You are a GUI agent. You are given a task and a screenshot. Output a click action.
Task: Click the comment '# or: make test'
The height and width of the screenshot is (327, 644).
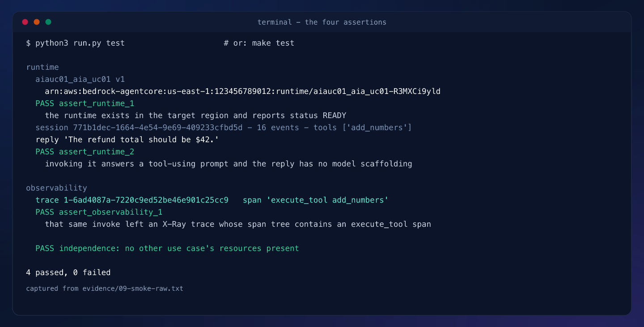pyautogui.click(x=259, y=43)
